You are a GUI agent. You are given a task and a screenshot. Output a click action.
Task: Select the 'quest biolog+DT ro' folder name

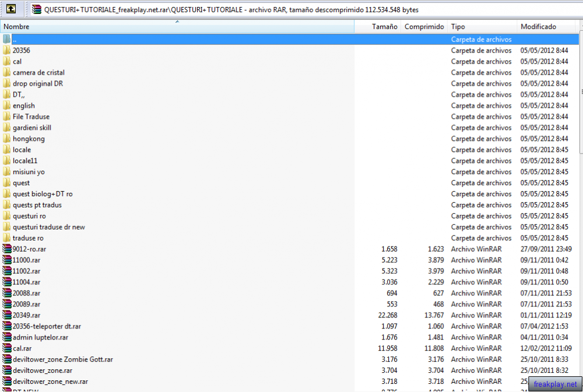(x=43, y=194)
